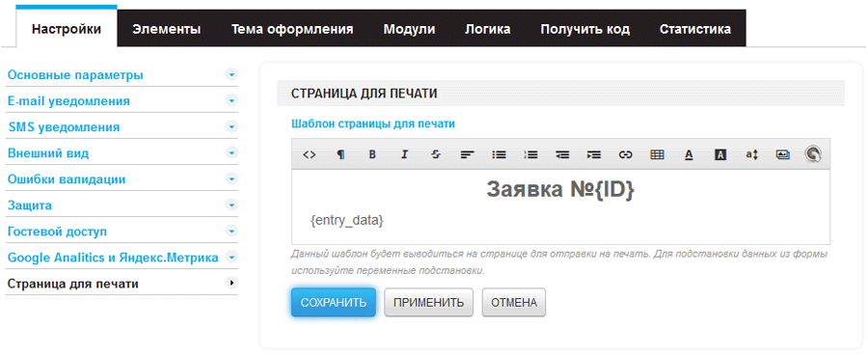Click the СОХРАНИТЬ button
This screenshot has width=868, height=355.
(334, 302)
